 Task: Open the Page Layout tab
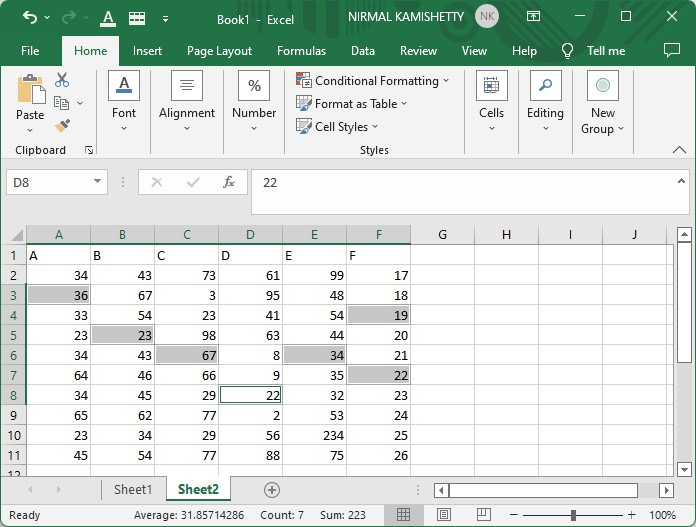point(219,51)
